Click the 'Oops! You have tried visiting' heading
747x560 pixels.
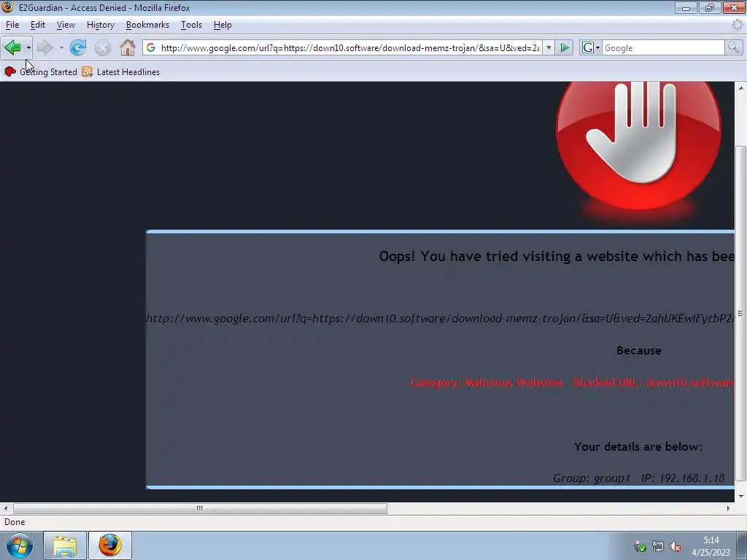tap(557, 256)
